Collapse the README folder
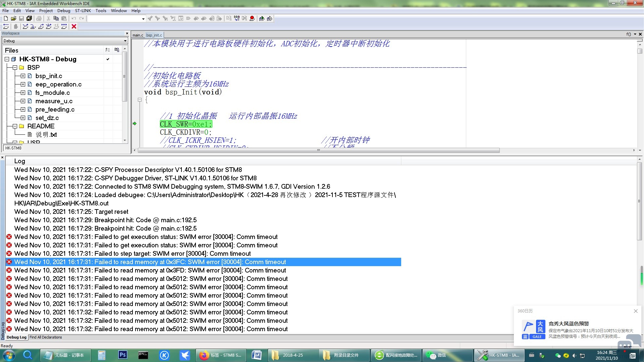The width and height of the screenshot is (644, 362). [15, 126]
